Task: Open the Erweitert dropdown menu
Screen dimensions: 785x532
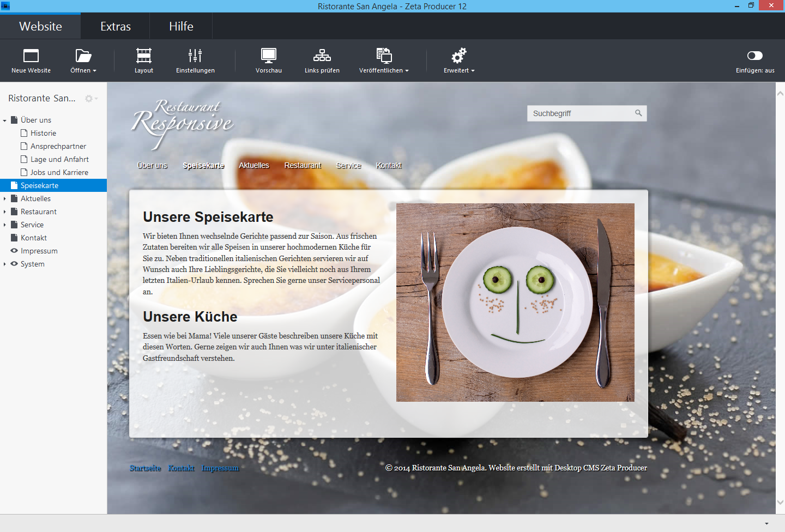Action: click(x=459, y=61)
